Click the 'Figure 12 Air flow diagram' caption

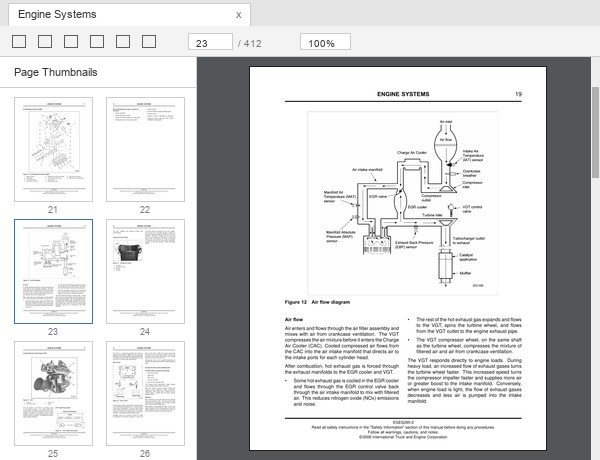[317, 302]
